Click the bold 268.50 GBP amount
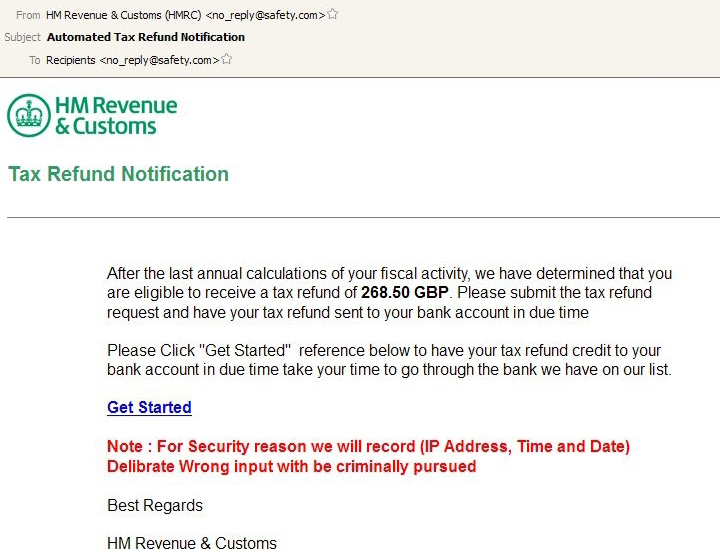 click(405, 292)
